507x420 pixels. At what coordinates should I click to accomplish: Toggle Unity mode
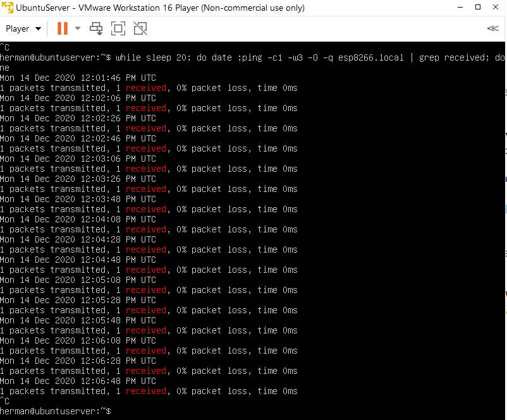[140, 28]
